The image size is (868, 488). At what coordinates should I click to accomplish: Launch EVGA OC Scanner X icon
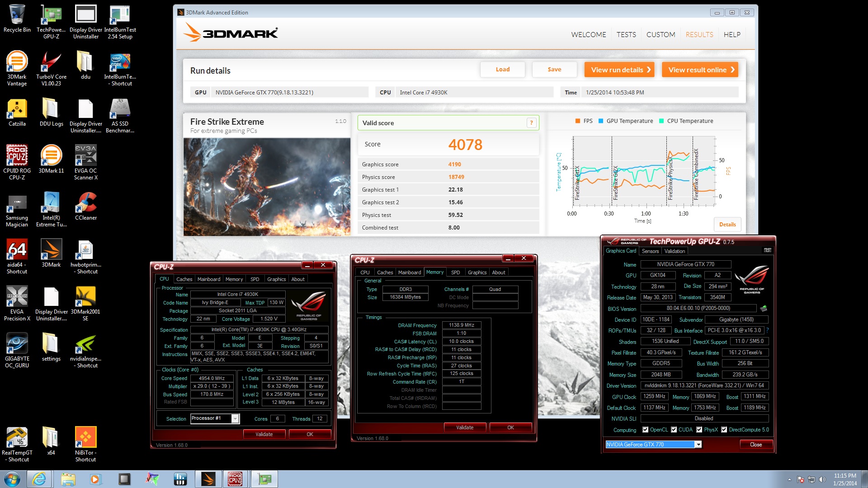click(x=85, y=162)
